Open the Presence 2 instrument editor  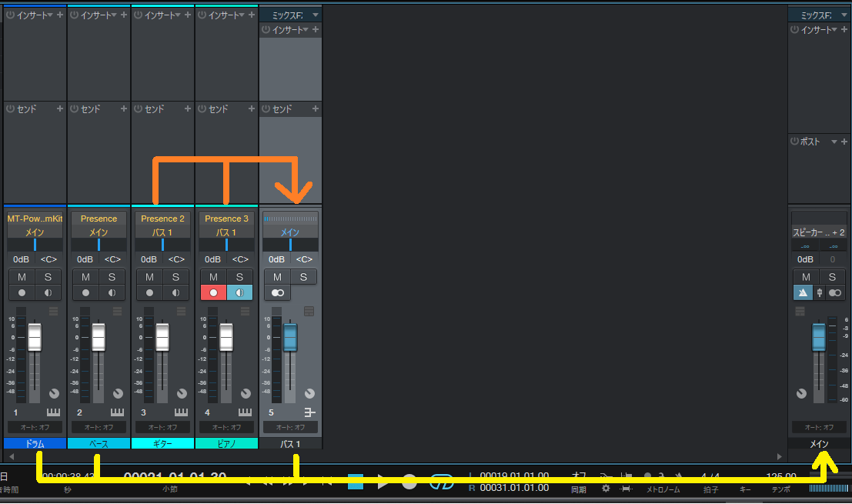coord(162,219)
